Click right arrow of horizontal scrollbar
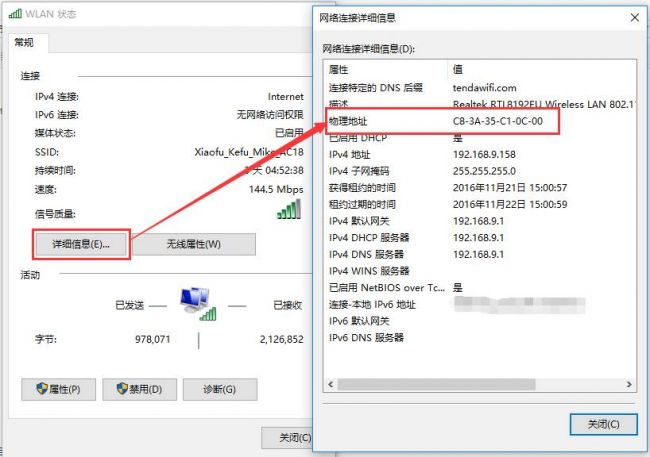Image resolution: width=650 pixels, height=457 pixels. [x=629, y=384]
